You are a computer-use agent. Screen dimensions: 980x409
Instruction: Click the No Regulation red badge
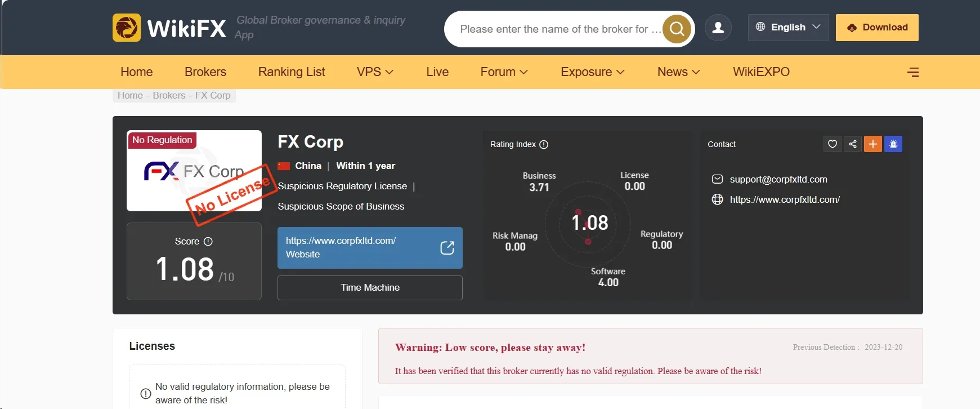162,140
